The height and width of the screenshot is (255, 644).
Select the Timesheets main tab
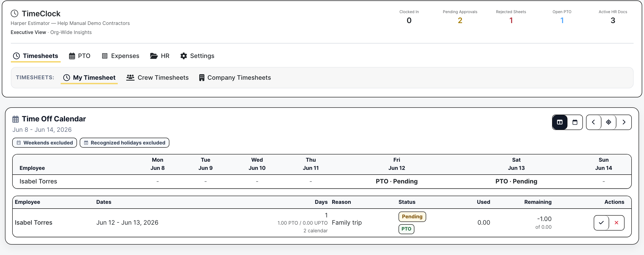[36, 56]
